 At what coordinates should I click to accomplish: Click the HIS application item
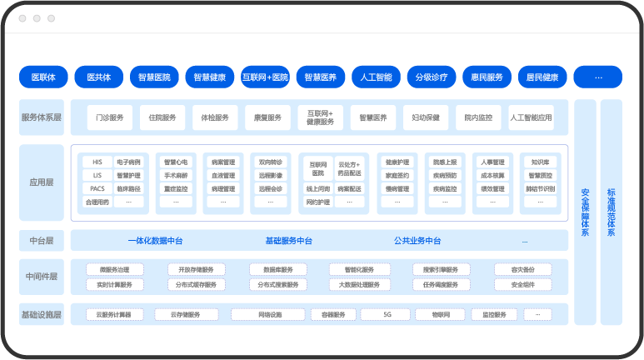(97, 162)
